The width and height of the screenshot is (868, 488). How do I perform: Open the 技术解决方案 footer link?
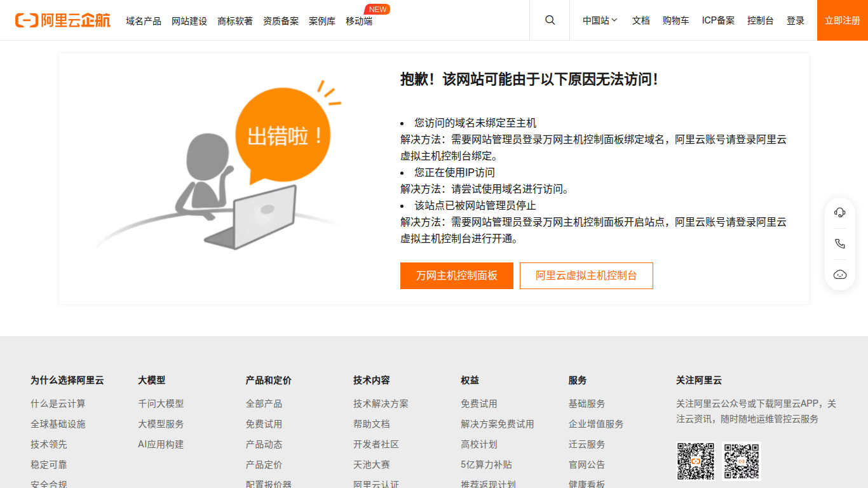tap(381, 403)
